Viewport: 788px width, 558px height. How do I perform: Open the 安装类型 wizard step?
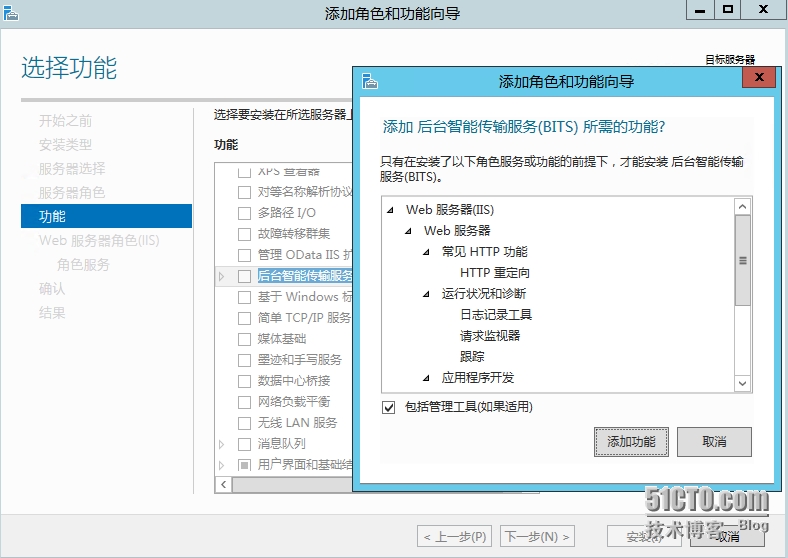point(65,145)
